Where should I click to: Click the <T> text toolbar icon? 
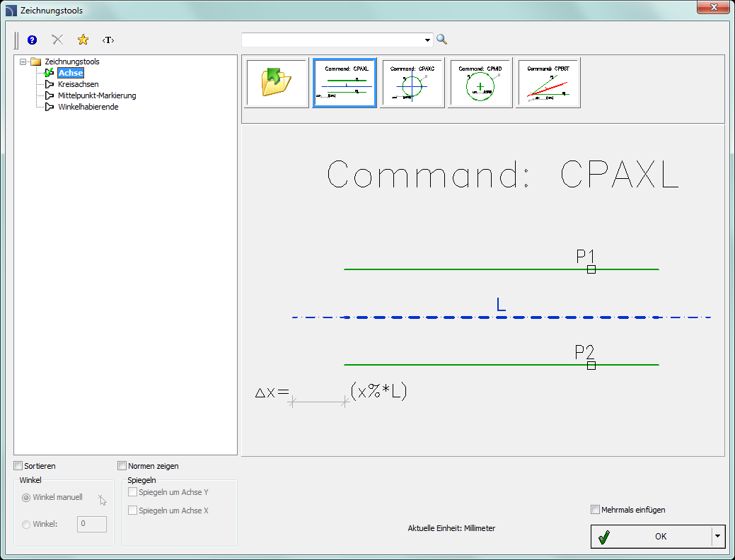(108, 40)
